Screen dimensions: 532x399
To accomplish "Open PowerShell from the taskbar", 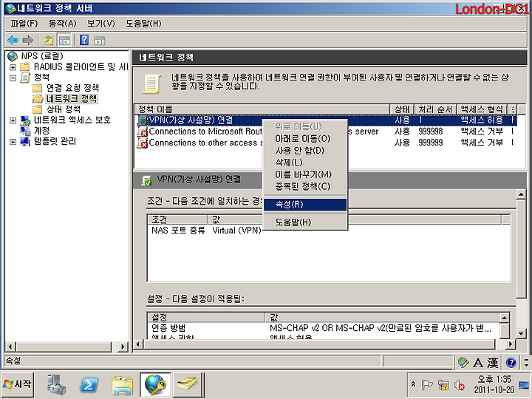I will pos(89,385).
